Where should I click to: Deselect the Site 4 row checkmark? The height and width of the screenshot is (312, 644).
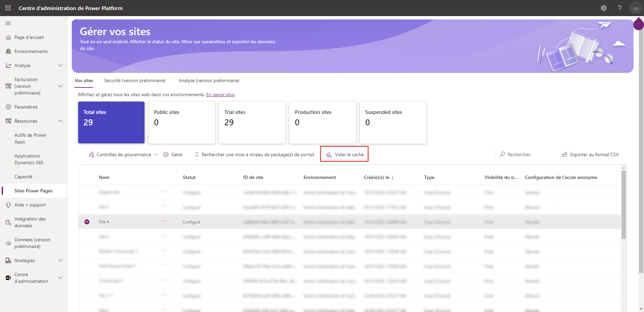point(87,222)
